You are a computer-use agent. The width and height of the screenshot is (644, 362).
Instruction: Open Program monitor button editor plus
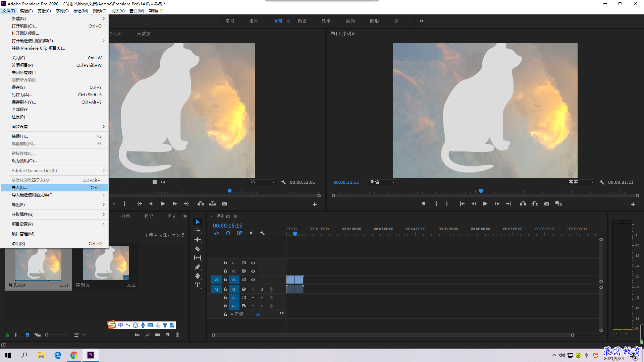coord(633,204)
